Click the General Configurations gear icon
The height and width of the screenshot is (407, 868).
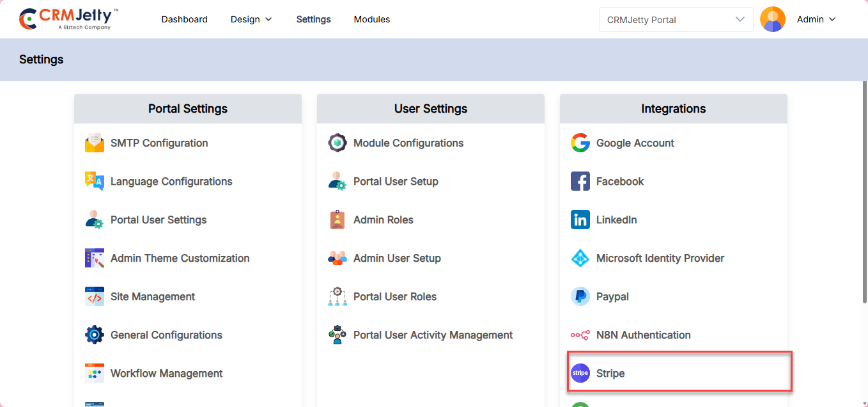[95, 335]
